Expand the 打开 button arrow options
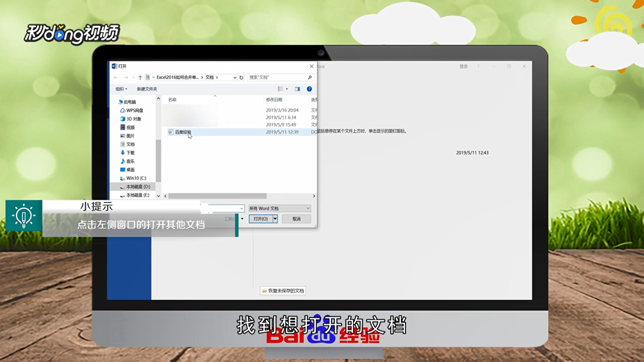The height and width of the screenshot is (362, 644). [x=275, y=219]
